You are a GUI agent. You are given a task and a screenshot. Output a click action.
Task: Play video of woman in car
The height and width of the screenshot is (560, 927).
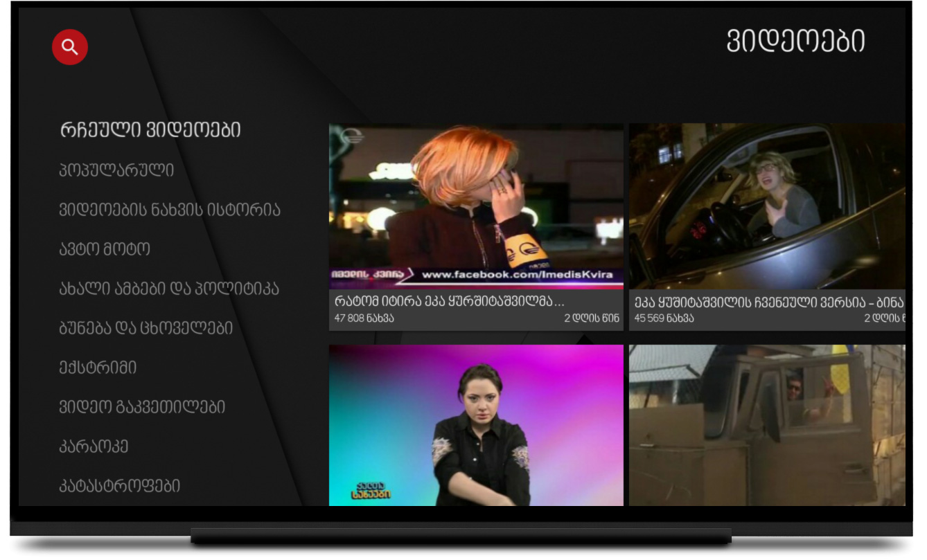(x=766, y=206)
